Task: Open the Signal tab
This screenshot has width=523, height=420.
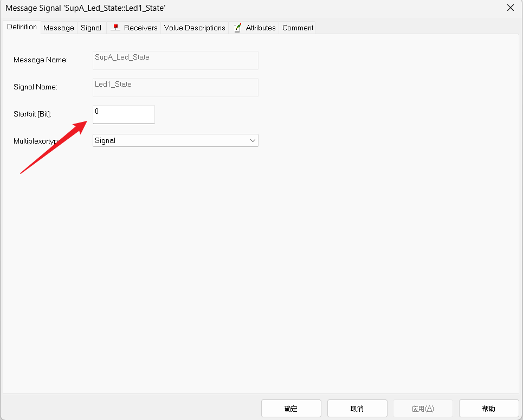Action: click(x=91, y=28)
